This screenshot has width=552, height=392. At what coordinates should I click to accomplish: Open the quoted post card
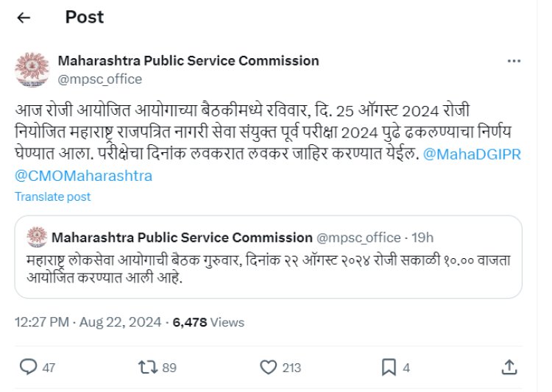pyautogui.click(x=268, y=268)
